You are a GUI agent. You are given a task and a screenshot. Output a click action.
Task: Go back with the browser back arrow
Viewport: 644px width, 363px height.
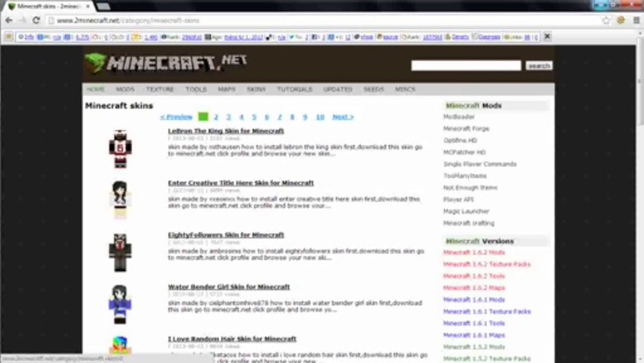(9, 21)
